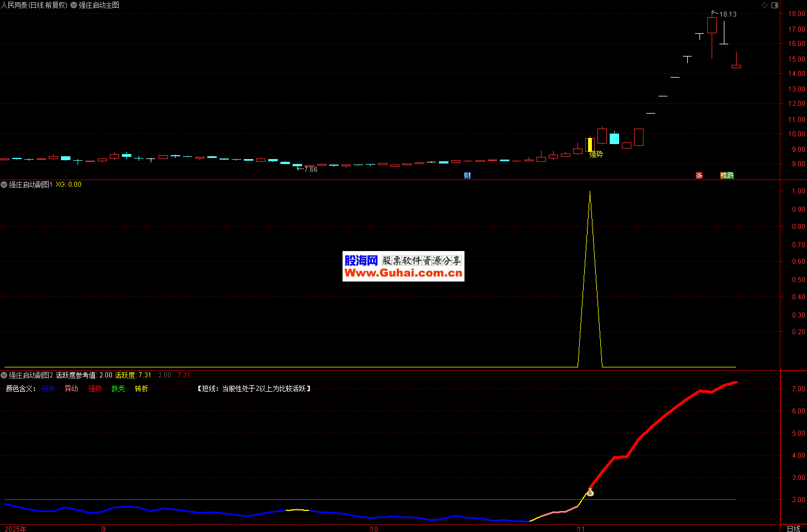Click the green 跌 marker icon

[731, 176]
